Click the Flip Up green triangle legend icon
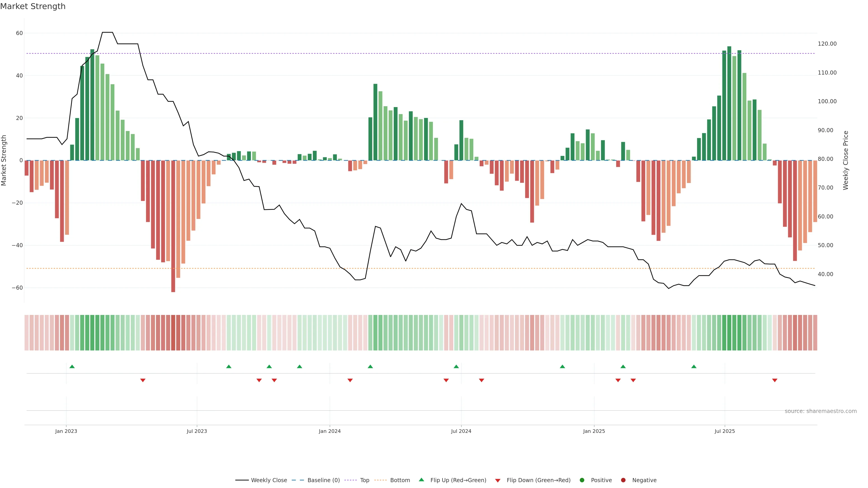This screenshot has height=488, width=868. tap(421, 480)
